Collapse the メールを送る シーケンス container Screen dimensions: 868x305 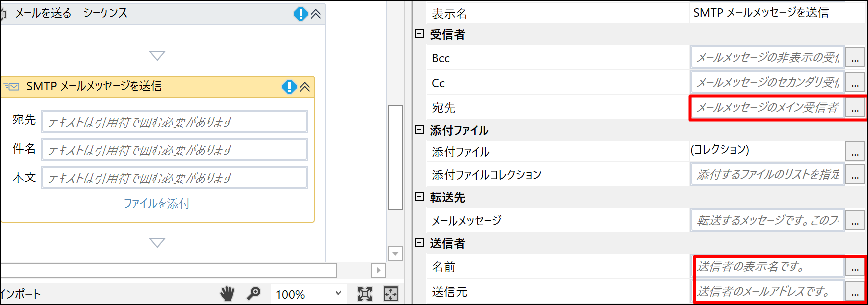316,14
